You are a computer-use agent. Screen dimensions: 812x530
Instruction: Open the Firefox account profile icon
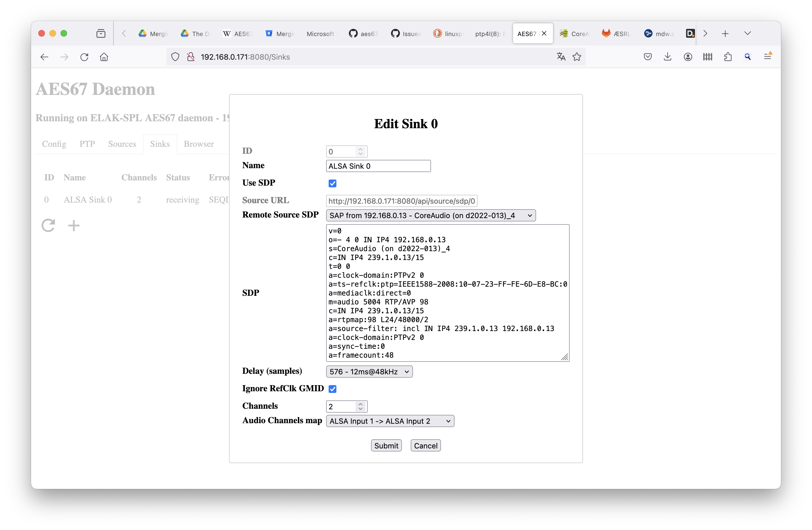click(688, 57)
